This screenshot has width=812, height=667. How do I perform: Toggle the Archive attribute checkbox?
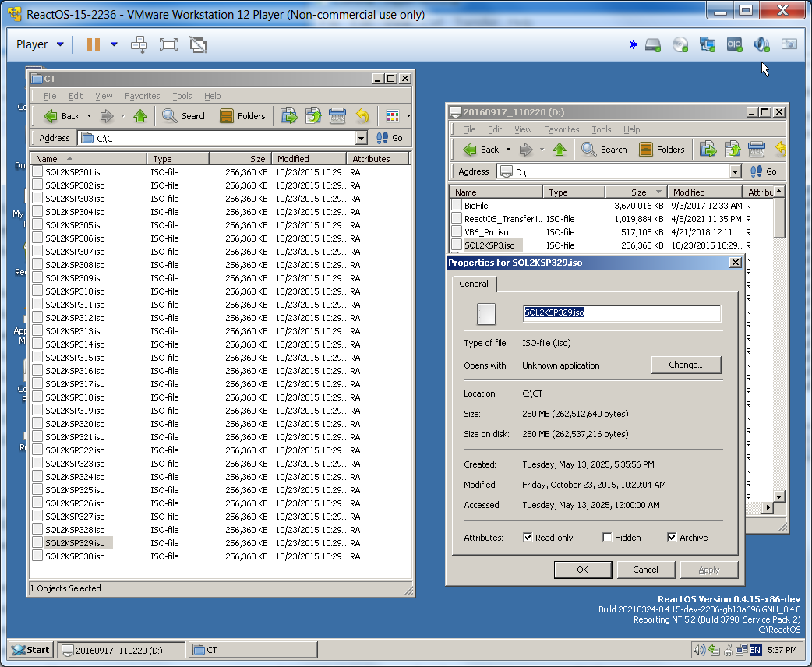point(672,538)
